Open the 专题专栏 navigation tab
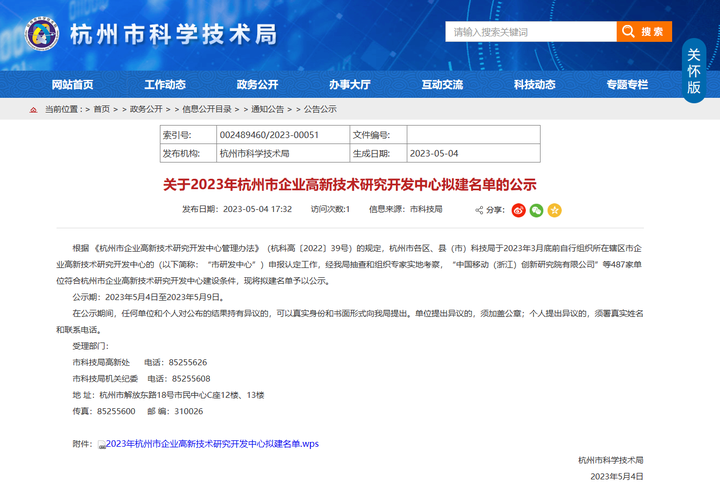 (x=627, y=85)
